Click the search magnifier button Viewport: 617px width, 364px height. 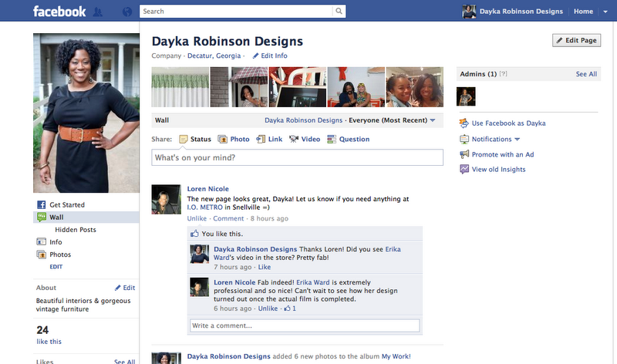point(339,12)
